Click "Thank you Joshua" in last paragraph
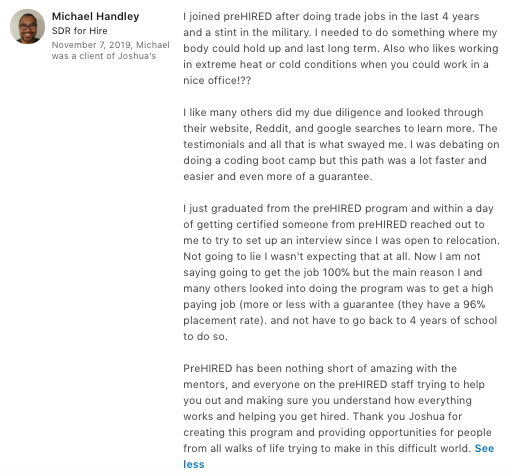 coord(399,416)
